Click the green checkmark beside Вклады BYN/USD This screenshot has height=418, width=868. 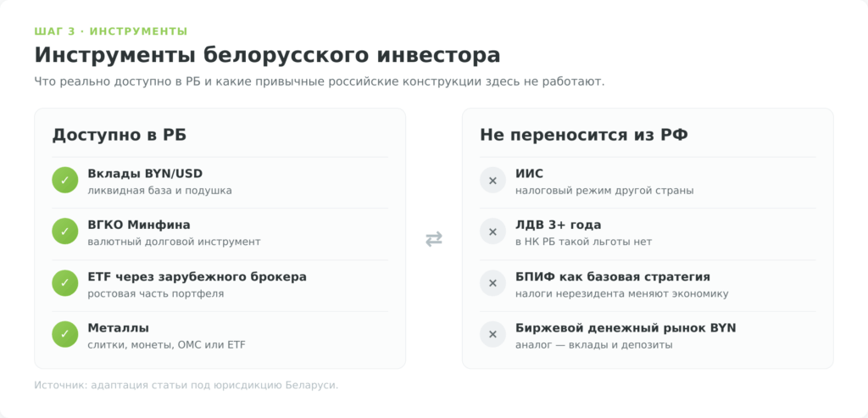pos(64,180)
